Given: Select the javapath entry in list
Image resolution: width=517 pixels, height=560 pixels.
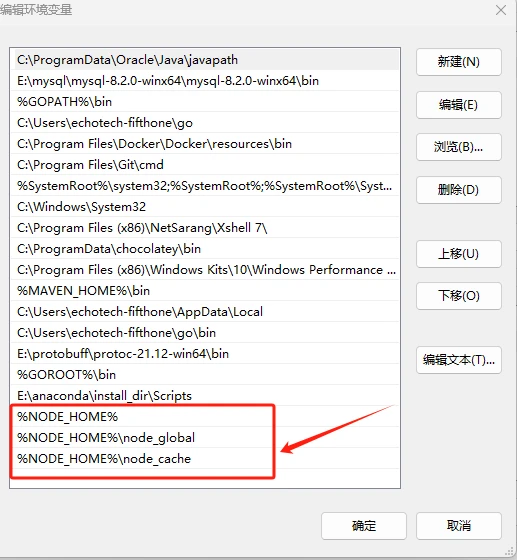Looking at the screenshot, I should [x=205, y=60].
